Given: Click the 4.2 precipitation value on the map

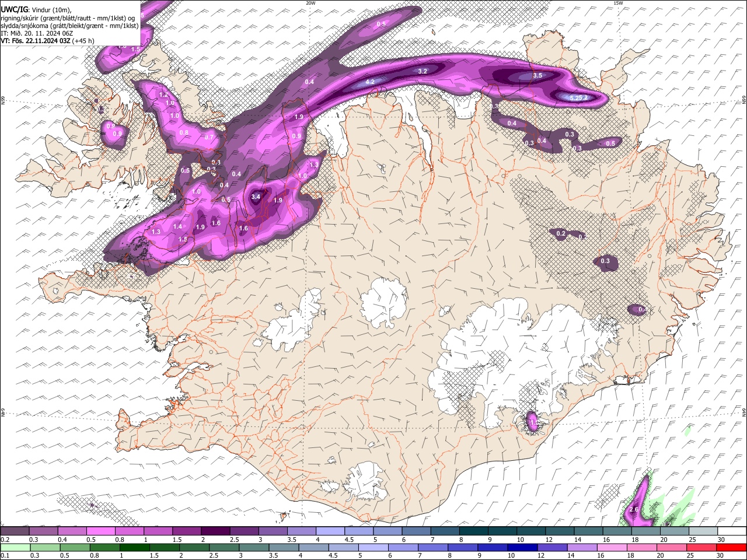Looking at the screenshot, I should tap(370, 82).
